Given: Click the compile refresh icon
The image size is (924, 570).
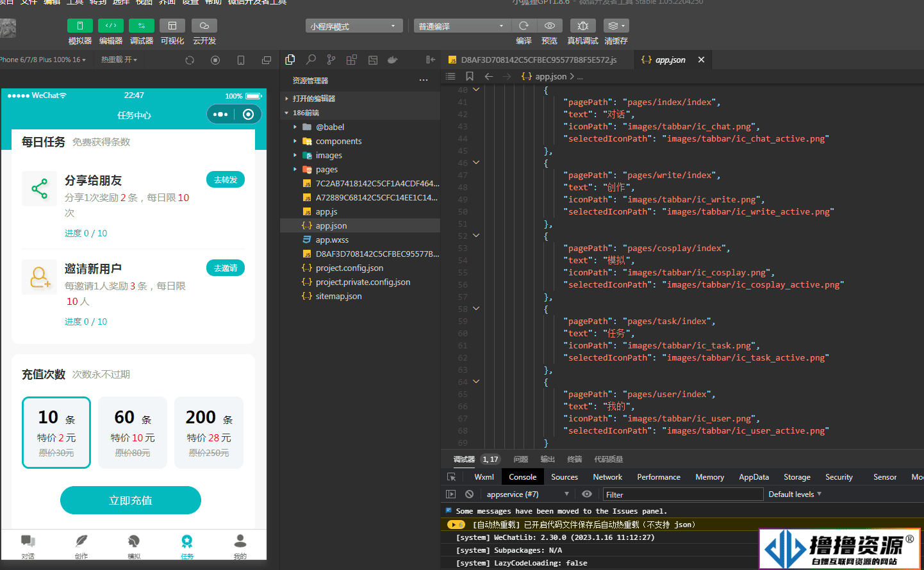Looking at the screenshot, I should click(524, 26).
